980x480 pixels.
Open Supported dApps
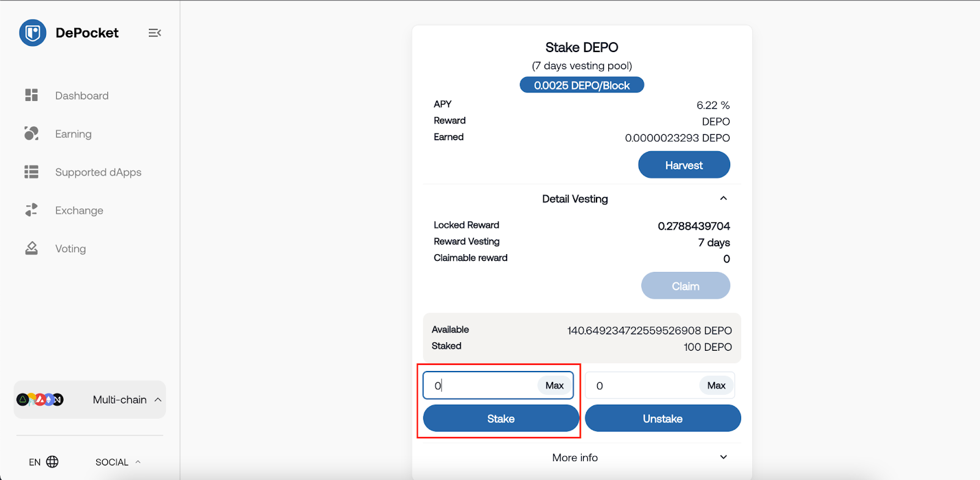tap(98, 172)
